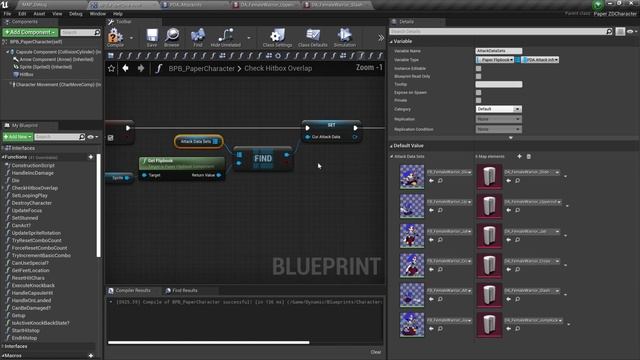Open the Window menu
Screen dimensions: 640x360
[x=98, y=14]
